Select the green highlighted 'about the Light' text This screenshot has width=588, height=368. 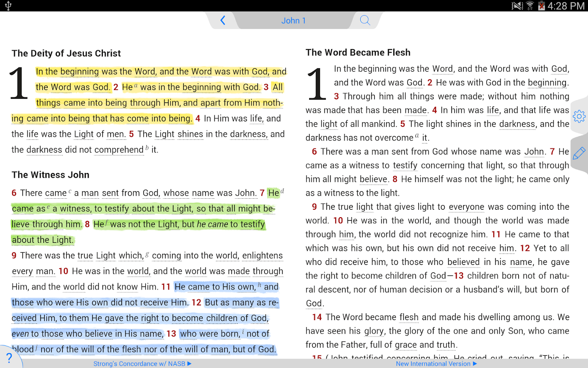point(42,240)
